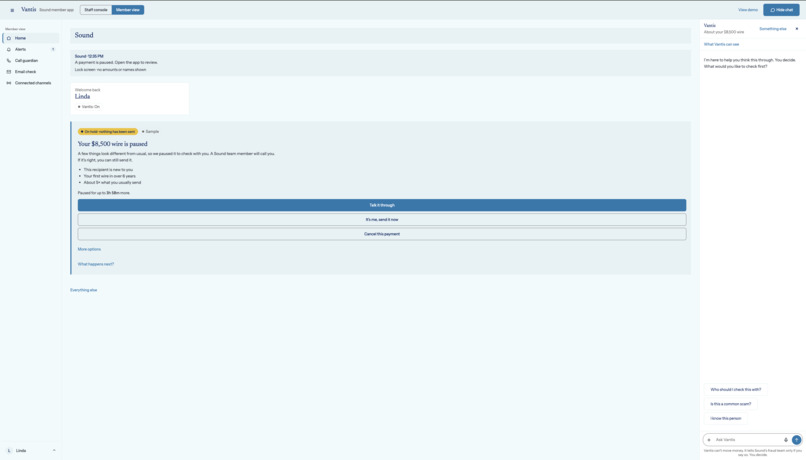Image resolution: width=806 pixels, height=460 pixels.
Task: Click the Vantis On status indicator
Action: (x=89, y=107)
